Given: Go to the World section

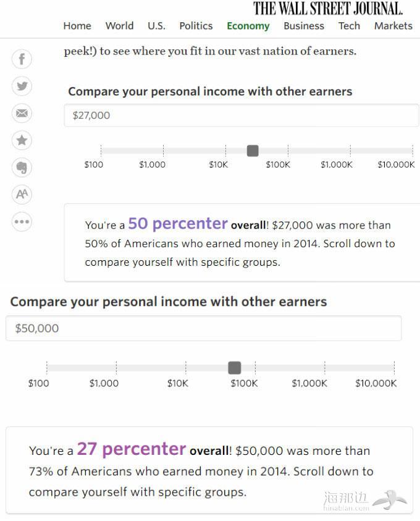Looking at the screenshot, I should (x=120, y=26).
